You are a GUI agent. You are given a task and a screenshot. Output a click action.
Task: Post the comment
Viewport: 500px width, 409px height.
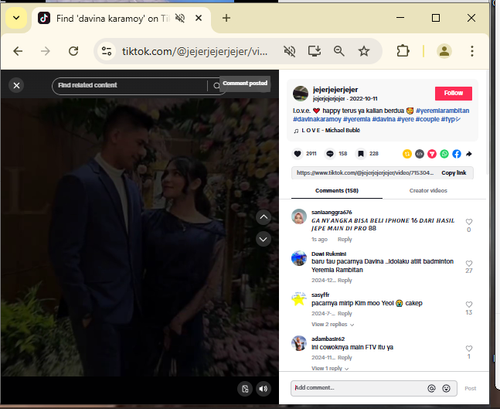click(470, 388)
